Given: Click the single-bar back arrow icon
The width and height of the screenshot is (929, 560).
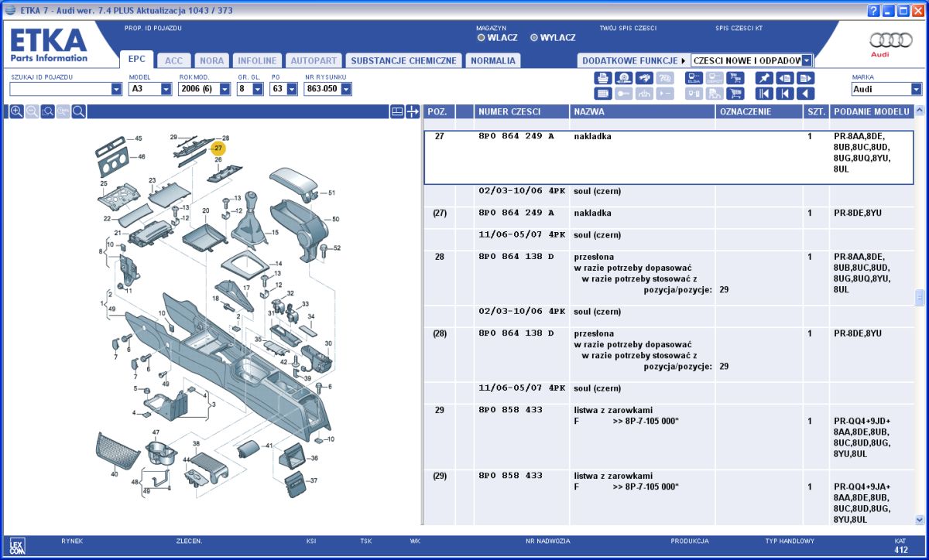Looking at the screenshot, I should pos(785,94).
